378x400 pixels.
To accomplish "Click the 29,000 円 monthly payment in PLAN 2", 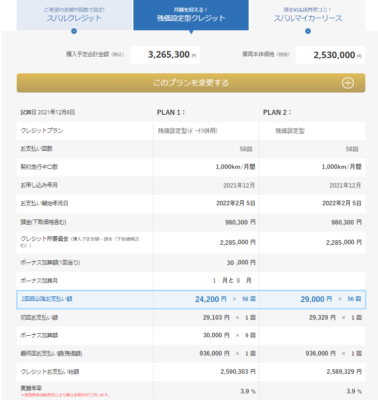I will pos(316,299).
